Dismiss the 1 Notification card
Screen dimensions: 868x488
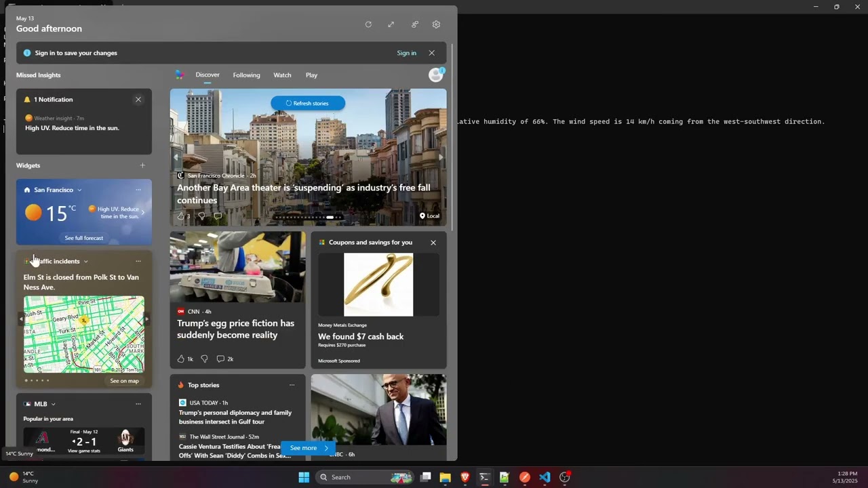point(138,100)
